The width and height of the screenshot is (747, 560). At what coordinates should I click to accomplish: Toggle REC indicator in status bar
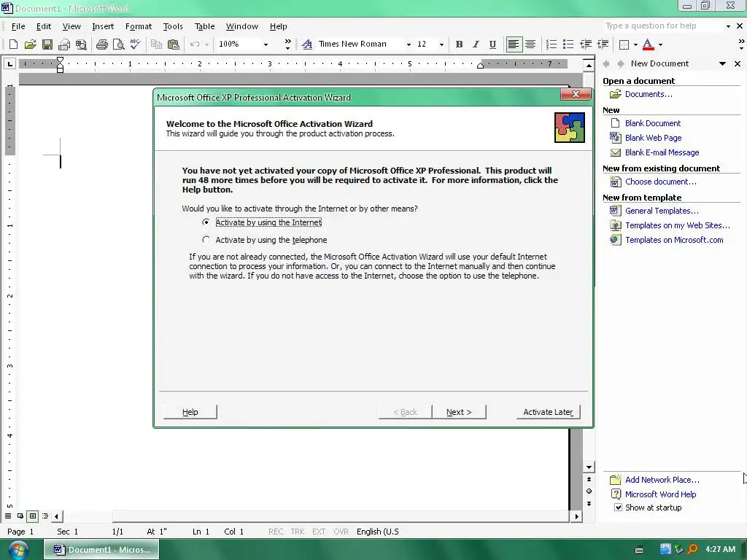(x=275, y=532)
